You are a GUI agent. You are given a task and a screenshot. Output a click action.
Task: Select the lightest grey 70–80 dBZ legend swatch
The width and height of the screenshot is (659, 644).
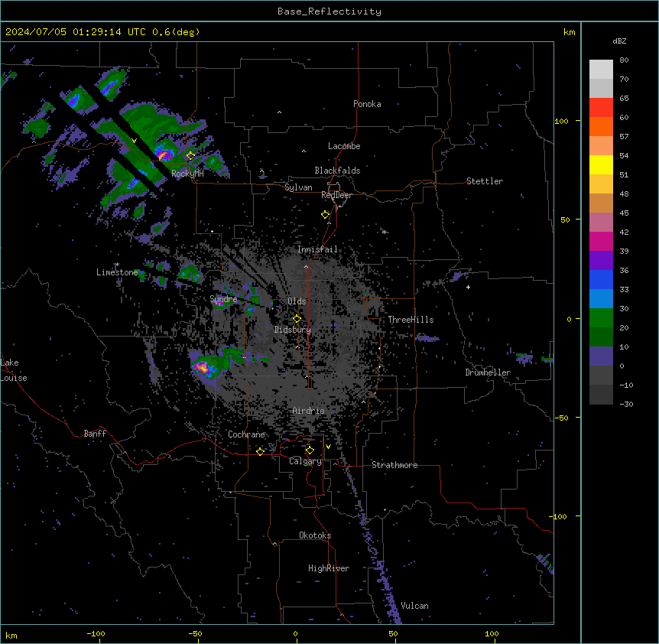(x=601, y=70)
